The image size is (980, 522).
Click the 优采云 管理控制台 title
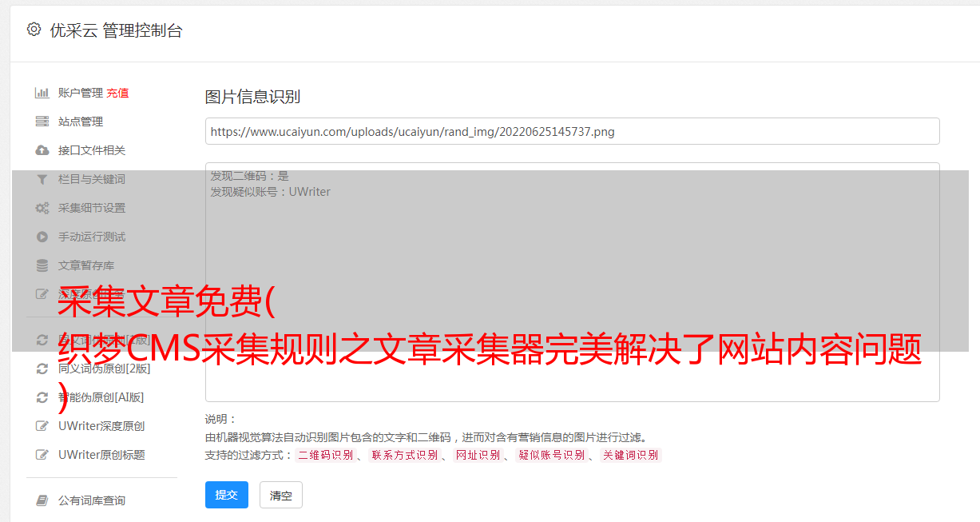pyautogui.click(x=116, y=30)
